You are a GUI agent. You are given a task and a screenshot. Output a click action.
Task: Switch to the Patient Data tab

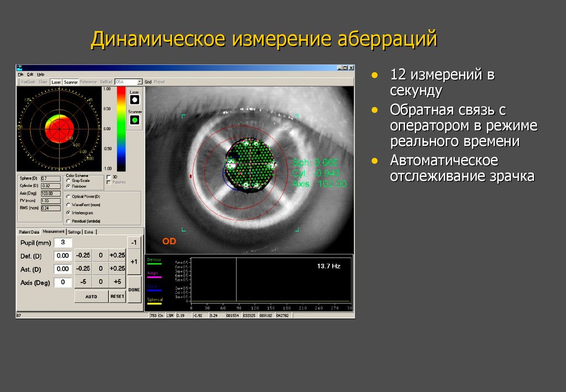click(x=28, y=232)
